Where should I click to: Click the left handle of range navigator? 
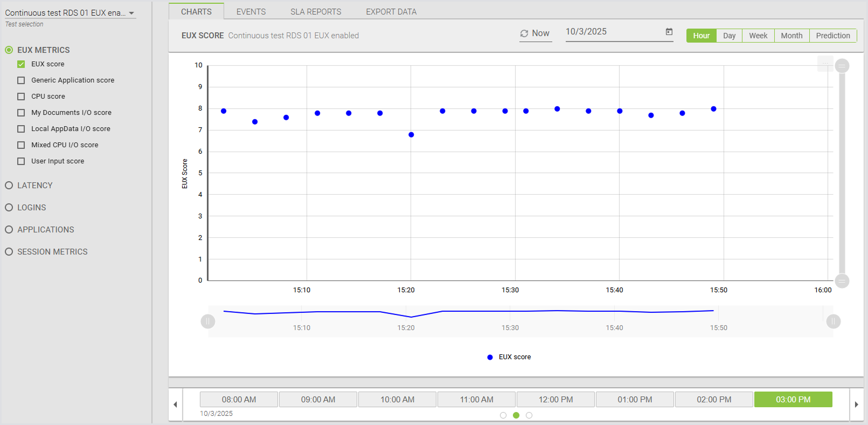click(x=208, y=321)
